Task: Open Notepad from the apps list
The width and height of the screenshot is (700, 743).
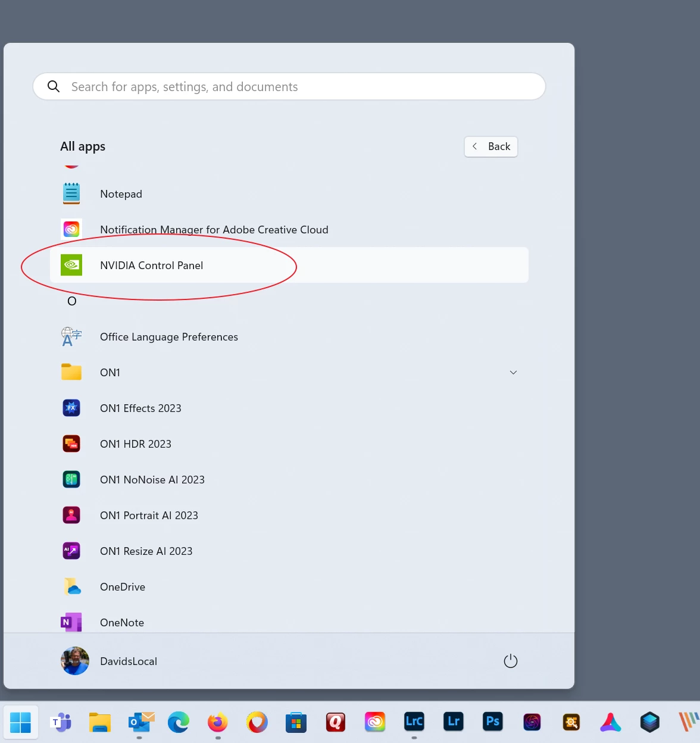Action: 289,194
